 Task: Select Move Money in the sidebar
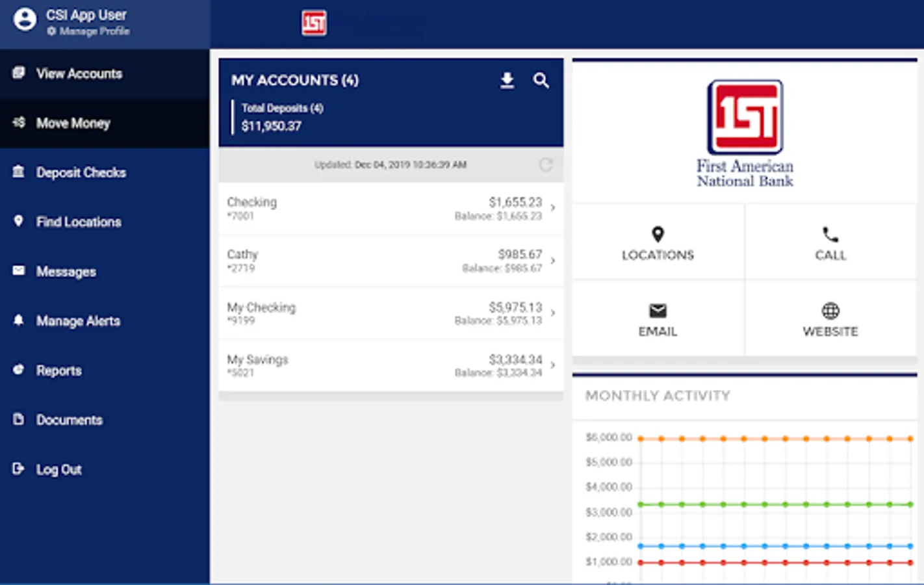(x=73, y=123)
